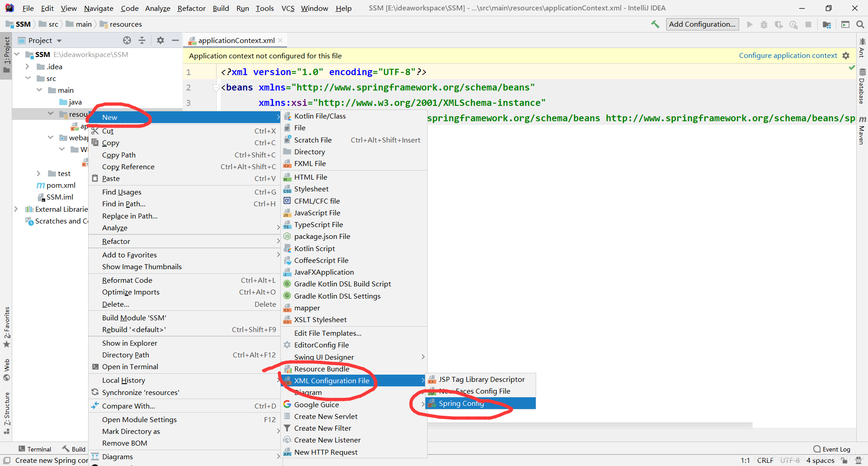The image size is (868, 466).
Task: Click the Debug bug icon in the toolbar
Action: coord(764,24)
